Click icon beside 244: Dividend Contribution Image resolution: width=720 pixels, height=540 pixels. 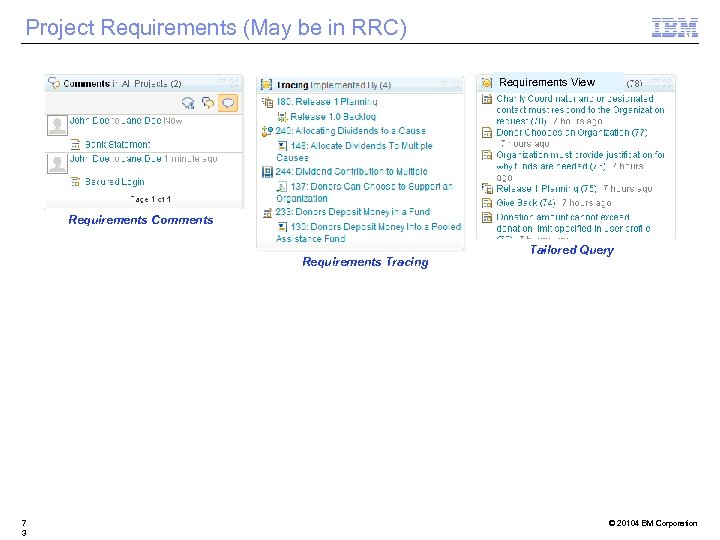point(267,172)
